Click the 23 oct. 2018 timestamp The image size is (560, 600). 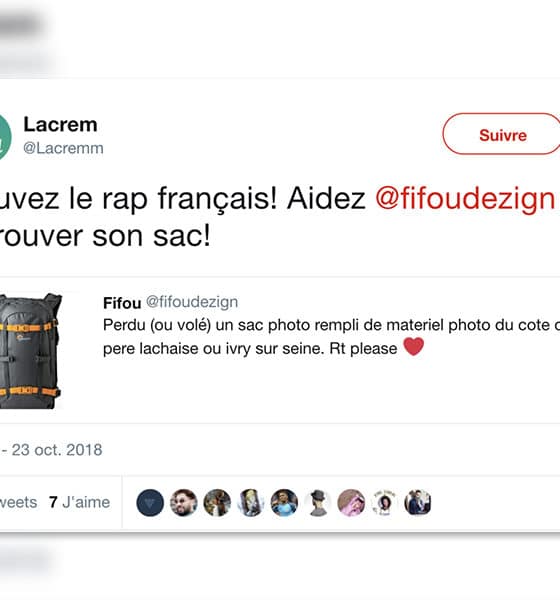pyautogui.click(x=57, y=450)
